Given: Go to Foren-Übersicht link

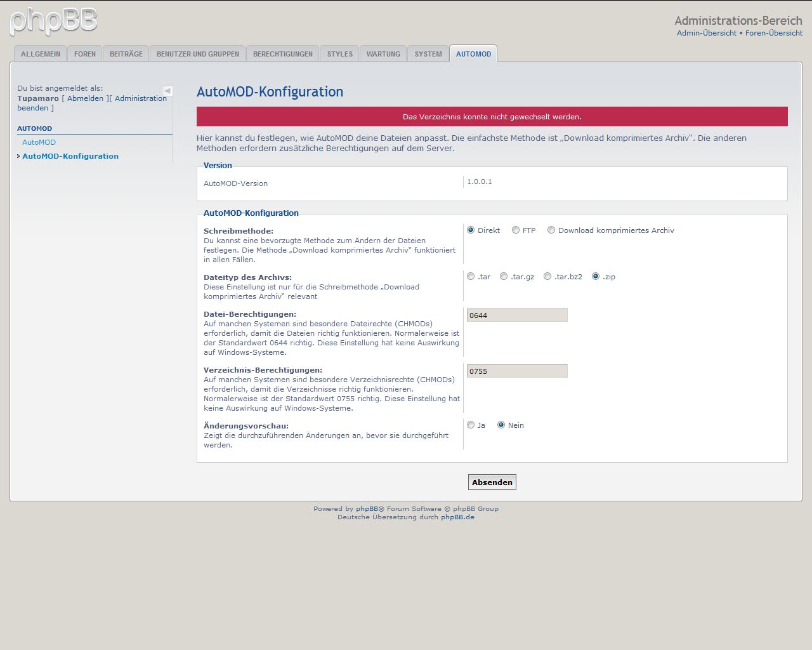Looking at the screenshot, I should tap(774, 33).
